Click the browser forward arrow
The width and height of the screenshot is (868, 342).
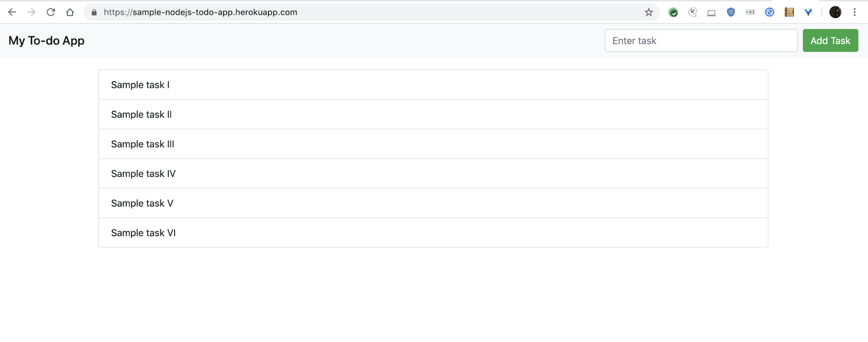(31, 12)
